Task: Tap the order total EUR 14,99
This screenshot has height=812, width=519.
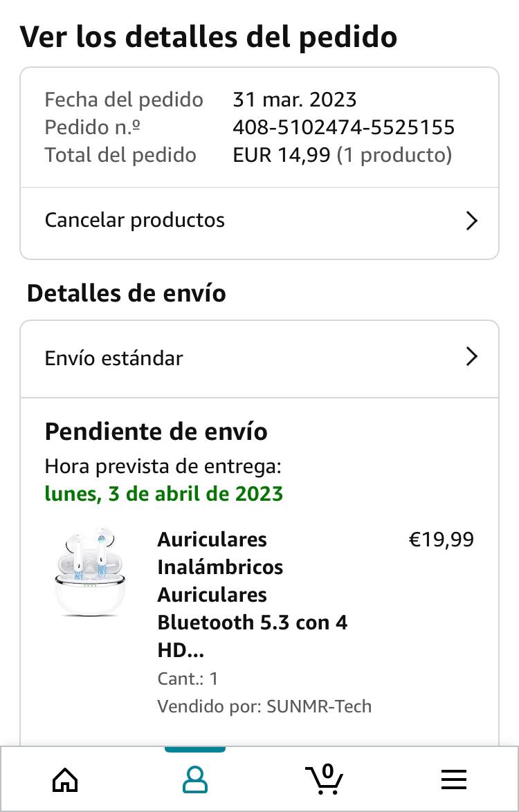Action: pos(281,155)
